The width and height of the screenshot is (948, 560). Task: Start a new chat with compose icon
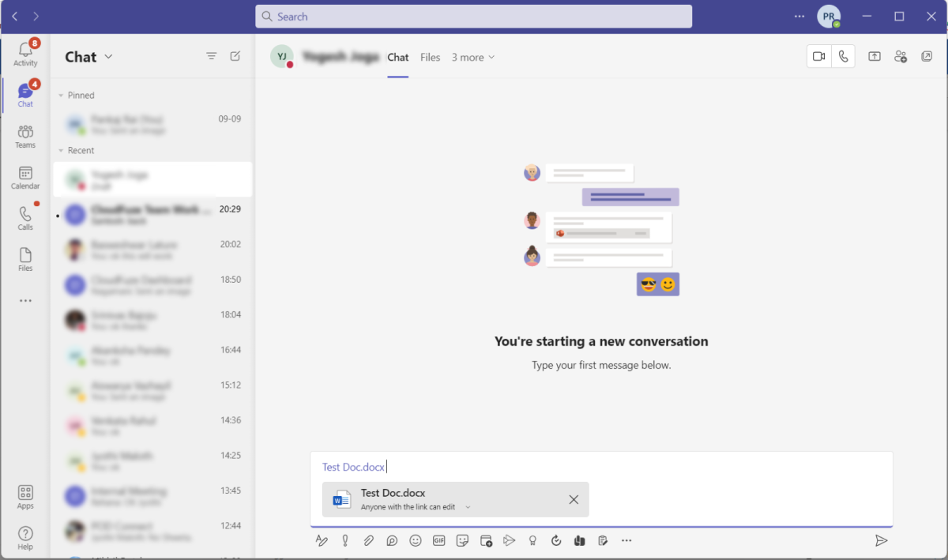click(235, 56)
